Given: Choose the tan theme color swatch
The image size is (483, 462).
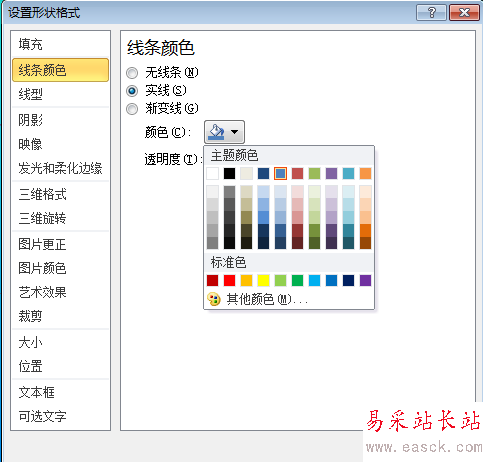Looking at the screenshot, I should tap(246, 173).
